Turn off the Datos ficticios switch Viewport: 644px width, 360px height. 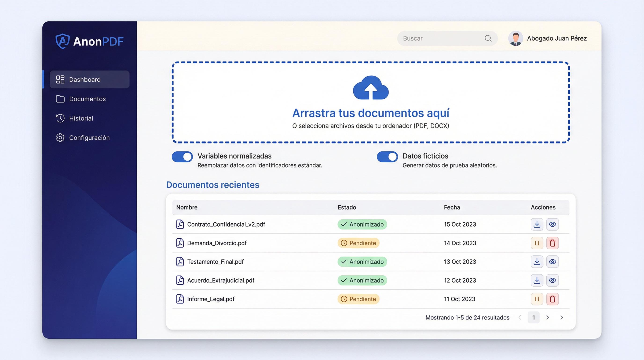point(387,157)
